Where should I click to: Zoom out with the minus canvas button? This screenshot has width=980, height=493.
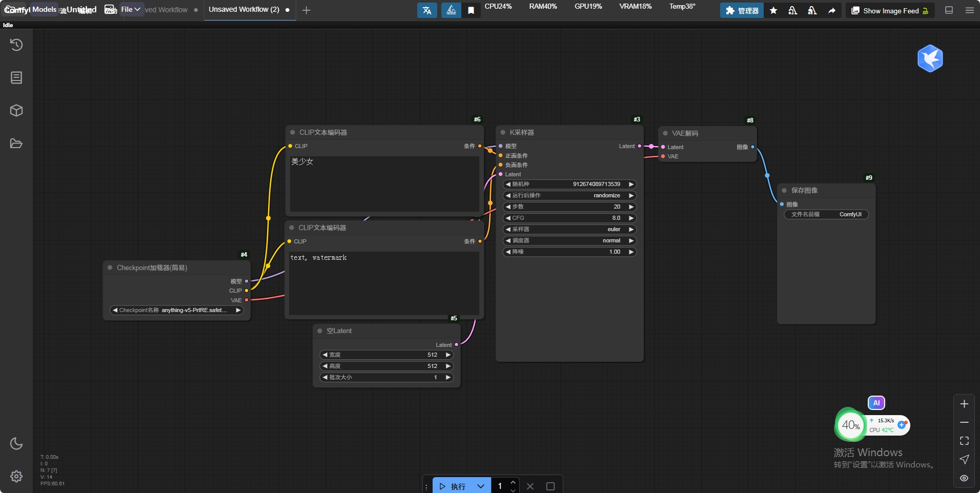pos(964,422)
